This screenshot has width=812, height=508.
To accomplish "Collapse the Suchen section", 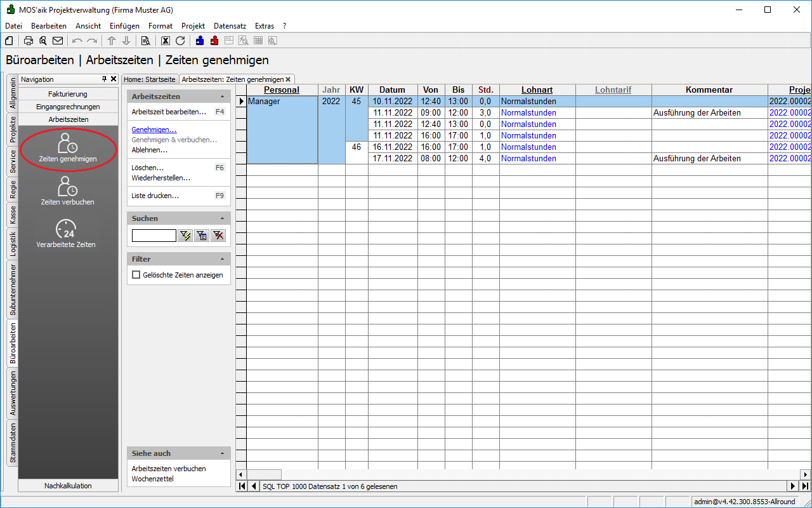I will tap(222, 218).
